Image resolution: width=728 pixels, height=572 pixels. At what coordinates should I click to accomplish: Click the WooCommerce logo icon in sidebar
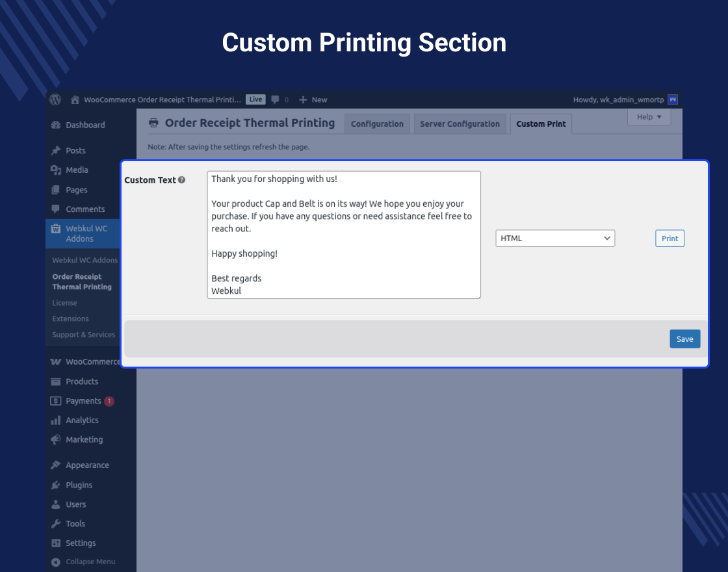tap(56, 361)
